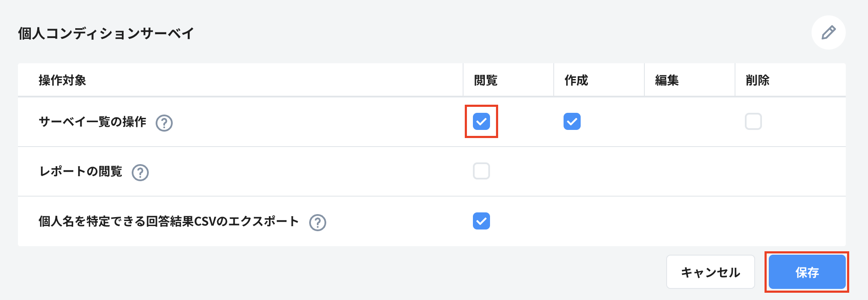Select the レポートの閲覧 row label
Image resolution: width=868 pixels, height=300 pixels.
[81, 172]
